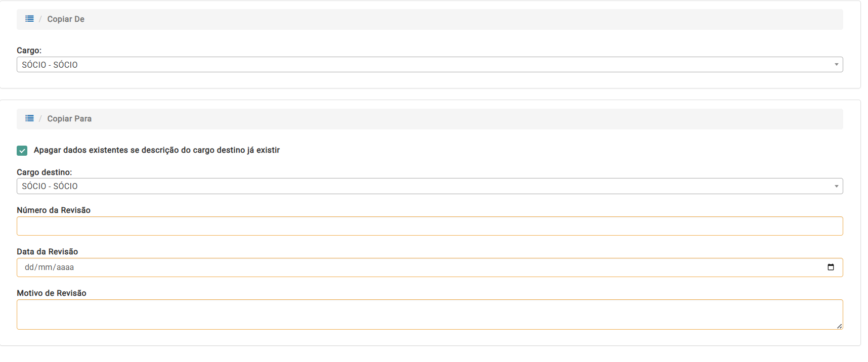Select the Copiar Para breadcrumb item
868x362 pixels.
[69, 119]
